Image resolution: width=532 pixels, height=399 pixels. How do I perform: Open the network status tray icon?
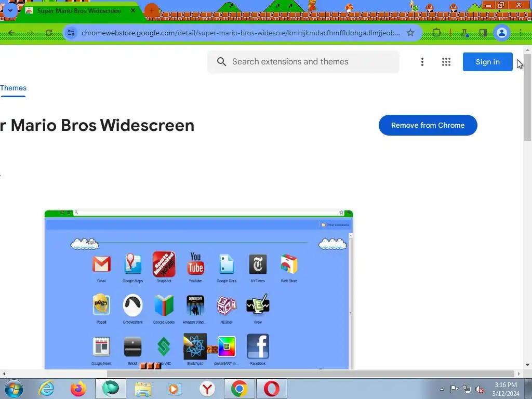[467, 390]
